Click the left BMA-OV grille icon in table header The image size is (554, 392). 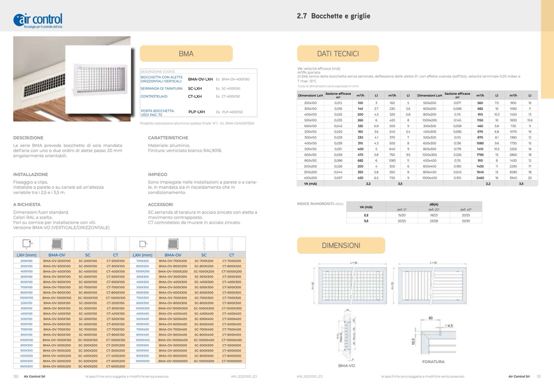click(x=57, y=244)
